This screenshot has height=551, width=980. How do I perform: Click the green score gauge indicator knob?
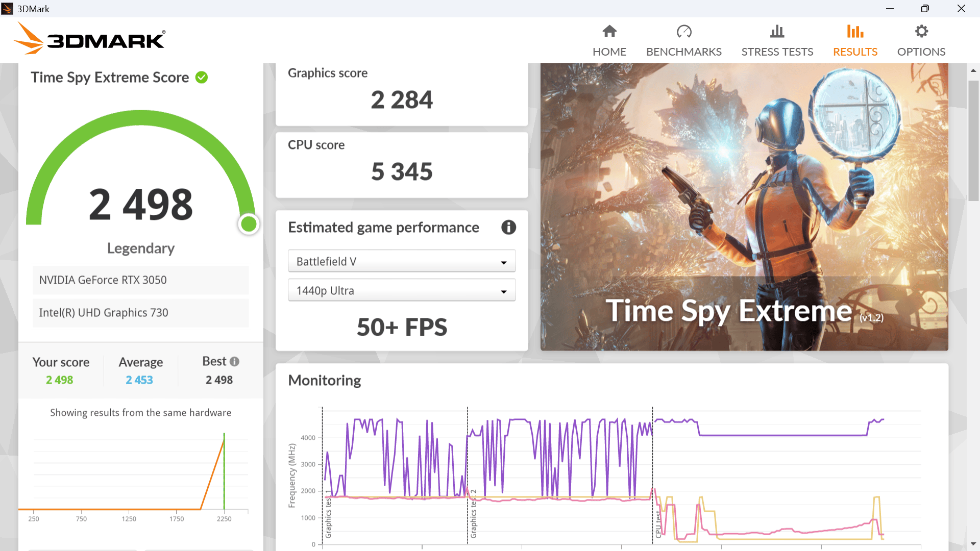[x=249, y=224]
